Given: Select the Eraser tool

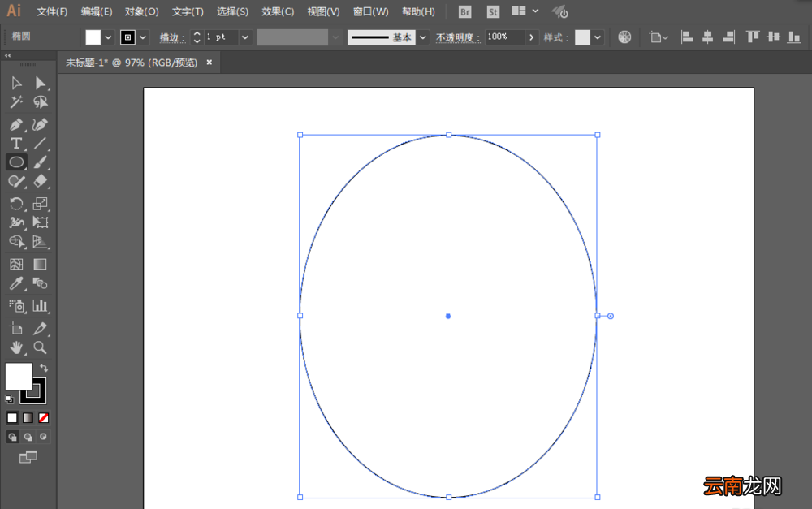Looking at the screenshot, I should pyautogui.click(x=41, y=181).
